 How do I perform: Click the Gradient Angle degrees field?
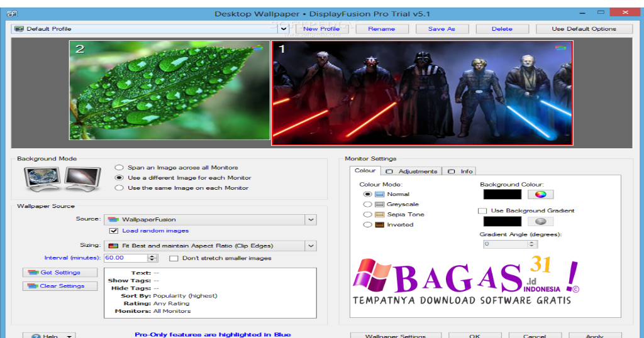pyautogui.click(x=505, y=244)
